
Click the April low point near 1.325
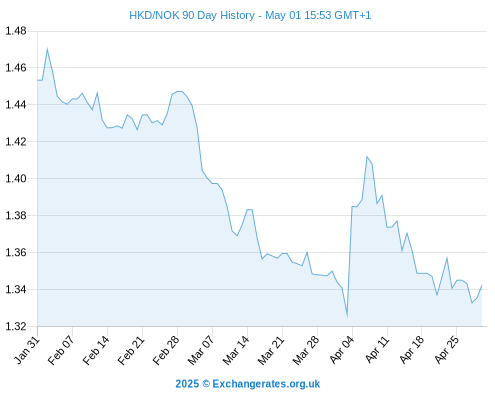point(347,316)
